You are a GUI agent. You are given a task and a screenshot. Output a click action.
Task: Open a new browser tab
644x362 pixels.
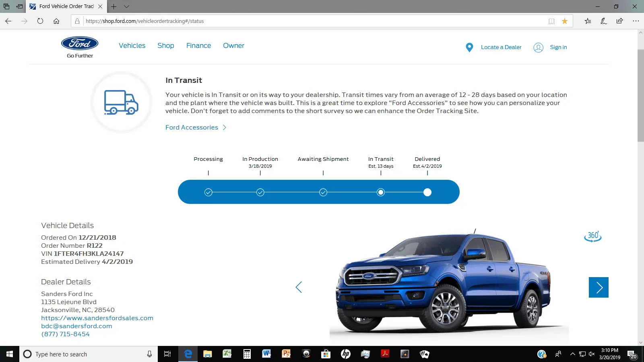114,6
